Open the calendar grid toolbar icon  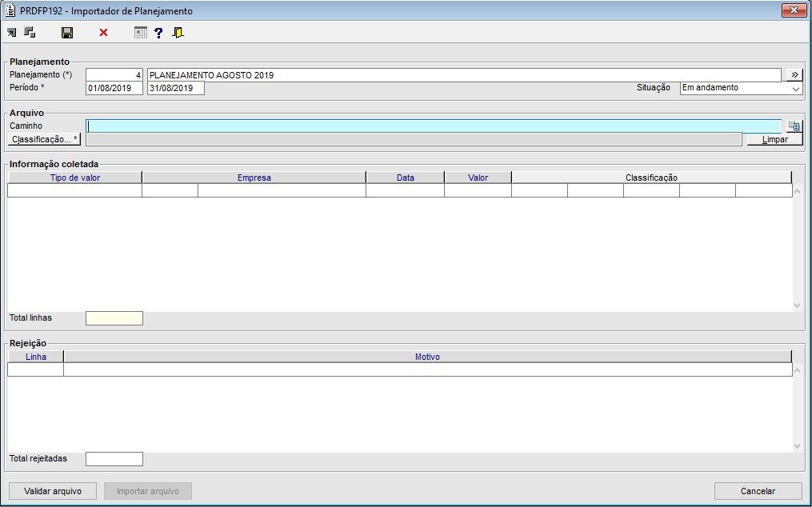pos(140,33)
